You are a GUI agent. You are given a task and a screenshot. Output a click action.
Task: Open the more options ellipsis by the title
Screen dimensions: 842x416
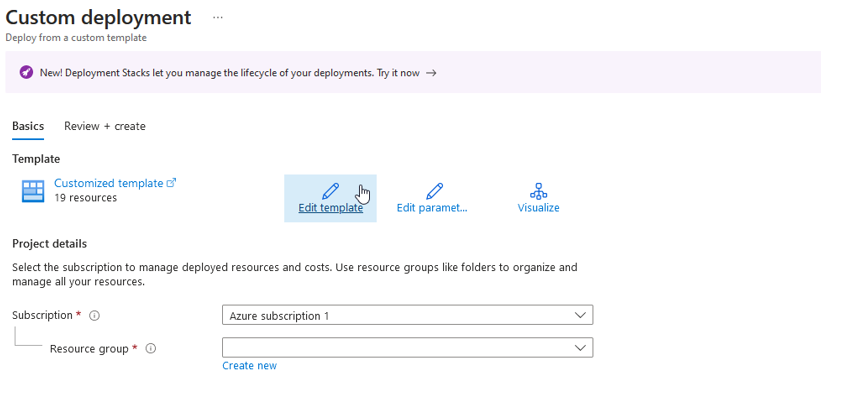coord(218,18)
